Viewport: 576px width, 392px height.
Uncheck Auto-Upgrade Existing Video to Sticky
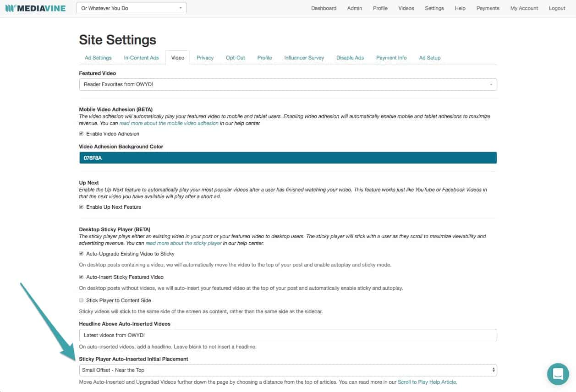coord(82,254)
